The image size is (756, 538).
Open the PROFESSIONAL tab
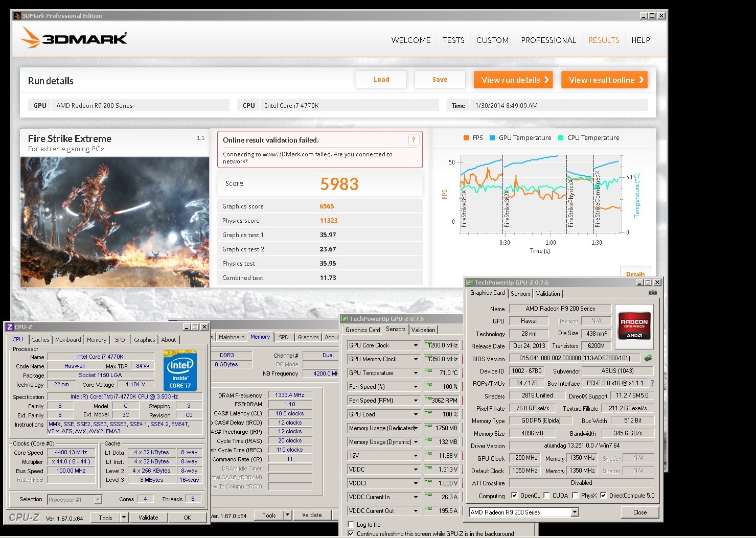point(548,40)
